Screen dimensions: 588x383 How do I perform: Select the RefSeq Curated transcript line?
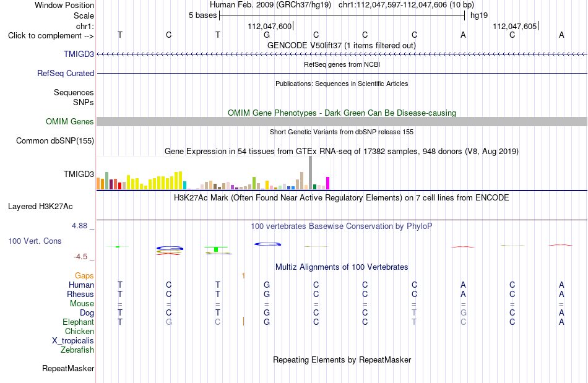(342, 74)
